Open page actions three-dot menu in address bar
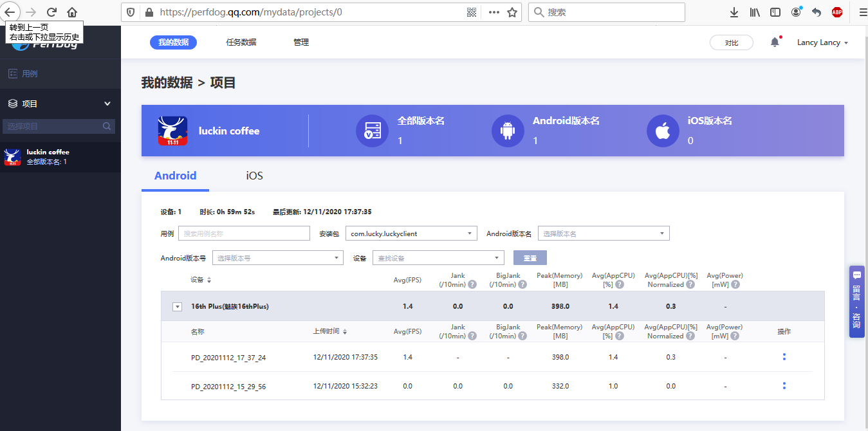Image resolution: width=868 pixels, height=431 pixels. (494, 12)
